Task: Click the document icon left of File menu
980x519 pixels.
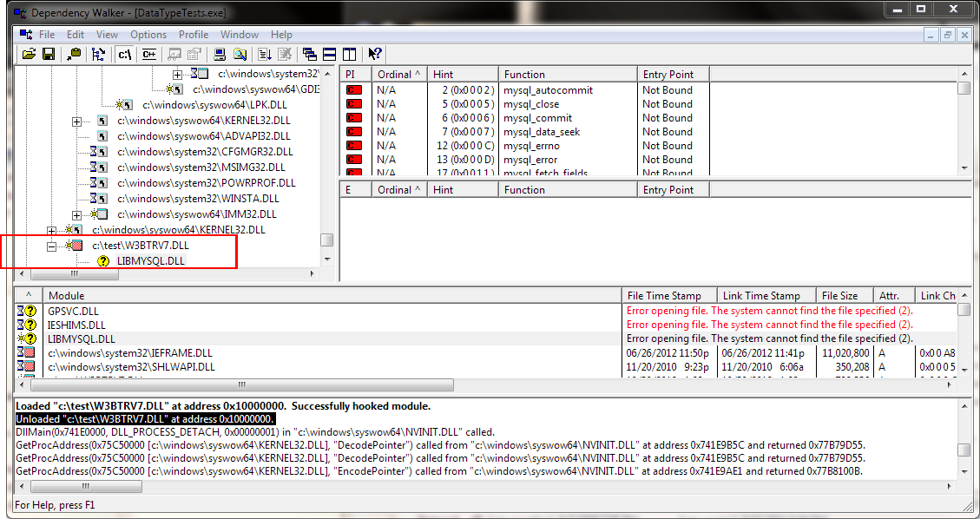Action: pyautogui.click(x=26, y=35)
